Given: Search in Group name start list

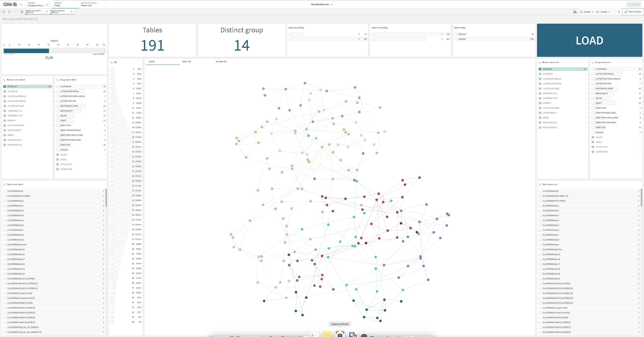Looking at the screenshot, I should [57, 80].
